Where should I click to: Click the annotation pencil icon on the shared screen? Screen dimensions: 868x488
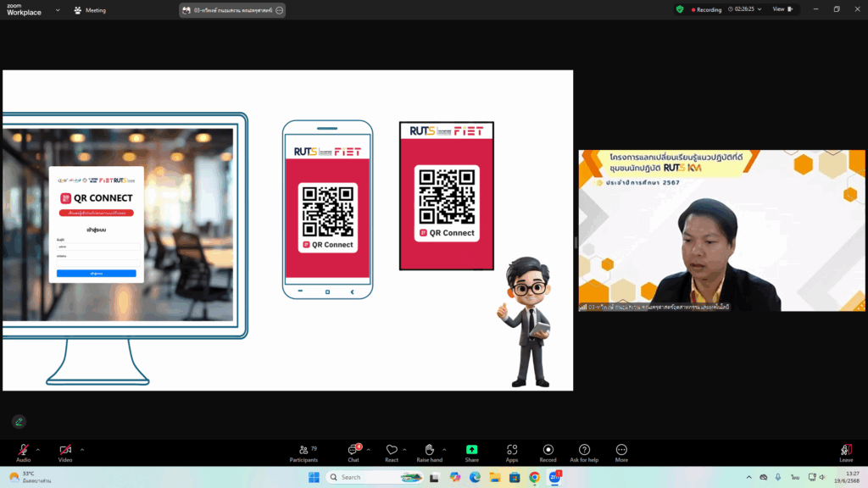pyautogui.click(x=19, y=422)
